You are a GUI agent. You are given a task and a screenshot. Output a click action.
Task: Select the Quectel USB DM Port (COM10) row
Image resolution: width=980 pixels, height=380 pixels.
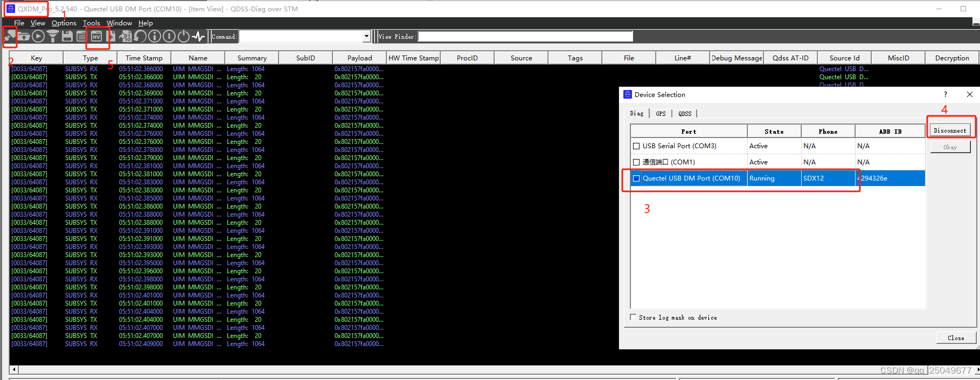[778, 178]
